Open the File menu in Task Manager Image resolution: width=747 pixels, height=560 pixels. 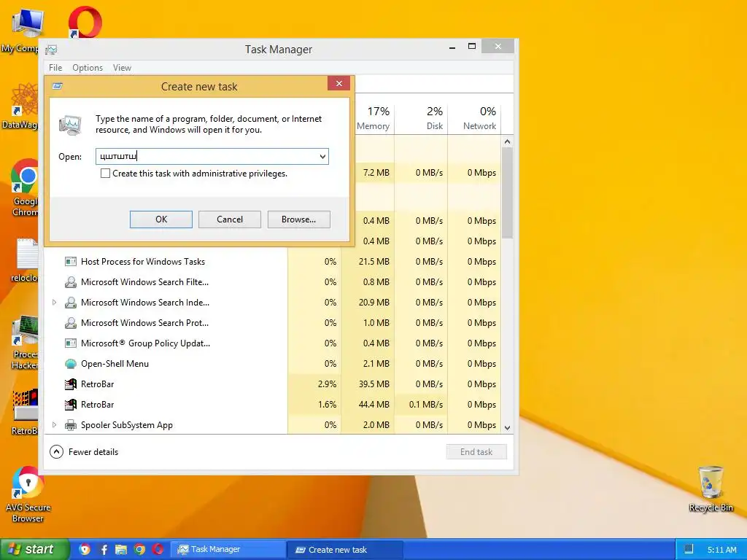[x=55, y=68]
